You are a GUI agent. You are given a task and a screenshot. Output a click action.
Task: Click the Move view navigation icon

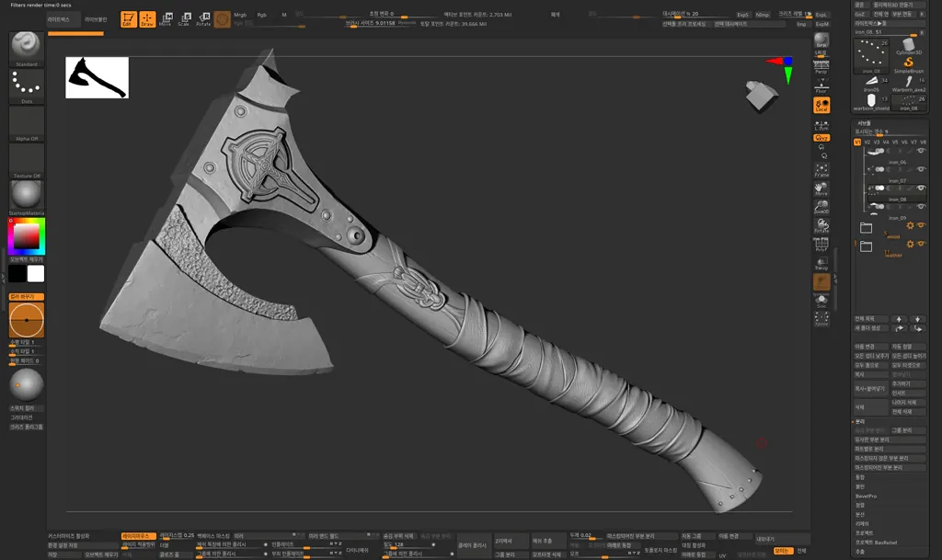pos(821,189)
